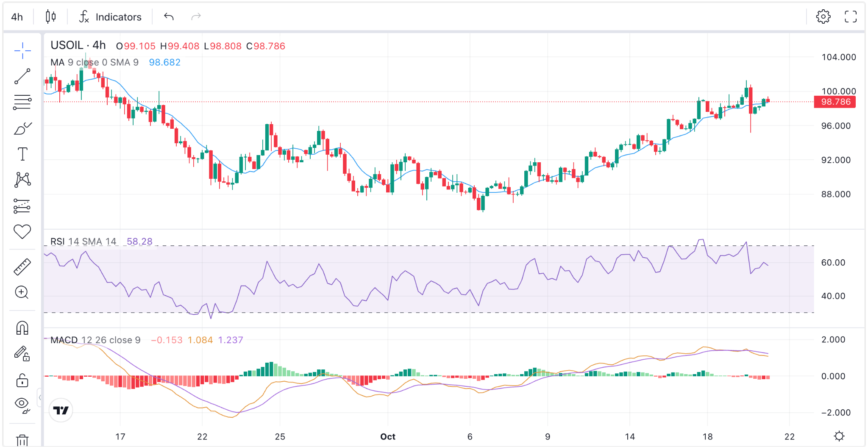Click the 22 date label right of 18

click(x=790, y=437)
